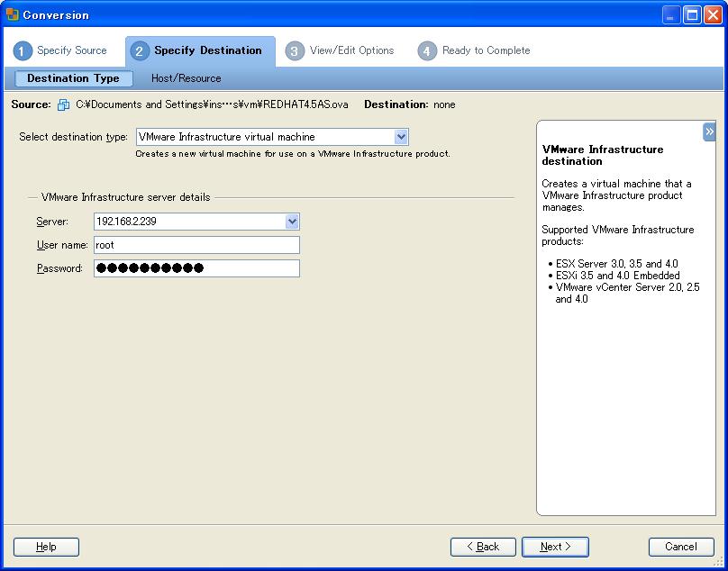728x571 pixels.
Task: Go to Specify Source step
Action: [59, 50]
